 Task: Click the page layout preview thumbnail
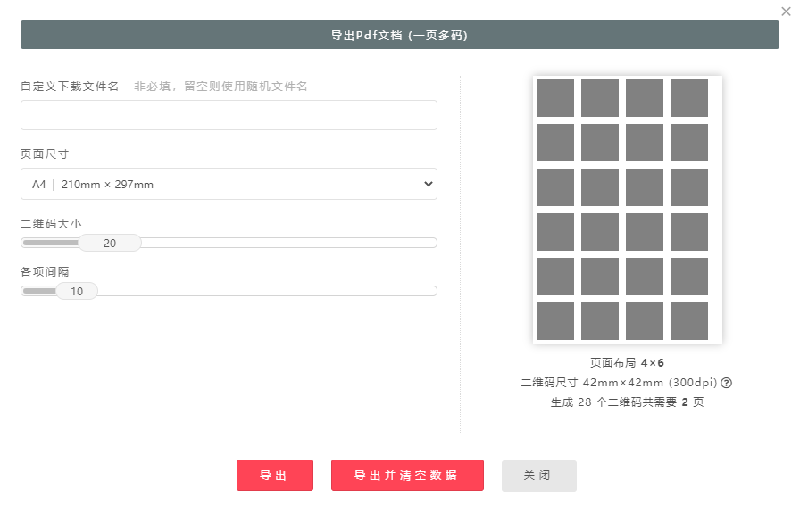(x=627, y=209)
